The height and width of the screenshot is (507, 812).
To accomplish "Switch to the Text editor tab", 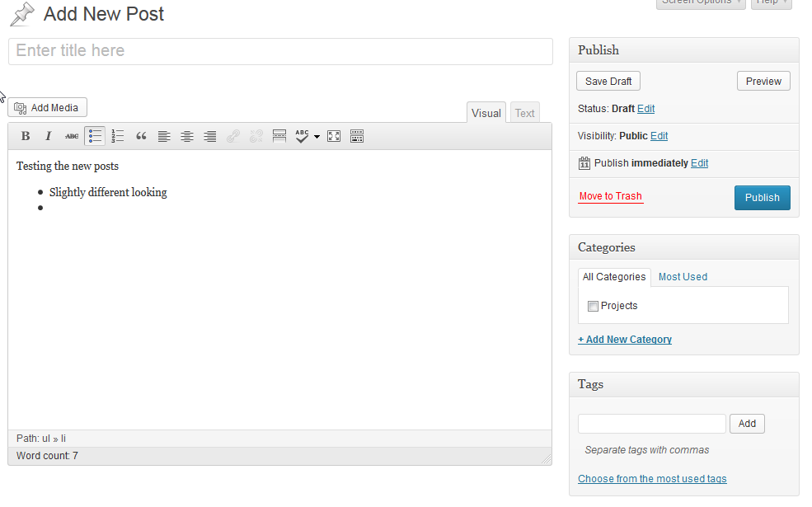I will click(525, 114).
